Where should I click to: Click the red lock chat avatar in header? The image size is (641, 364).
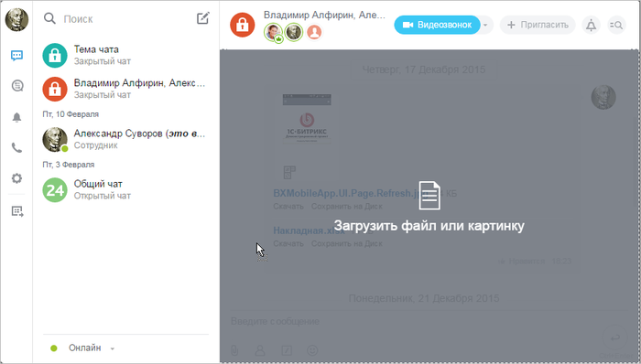(x=243, y=25)
